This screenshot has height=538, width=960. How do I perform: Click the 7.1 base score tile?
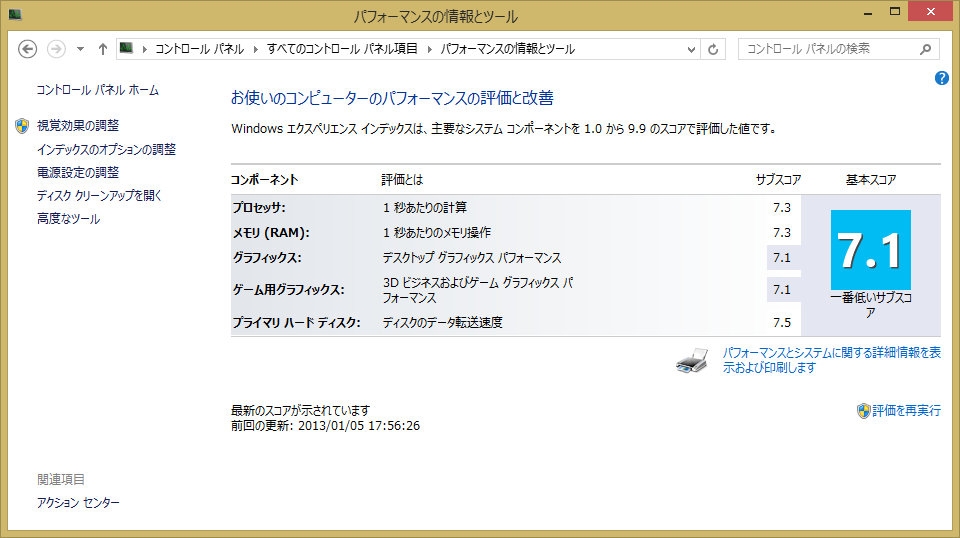[871, 250]
